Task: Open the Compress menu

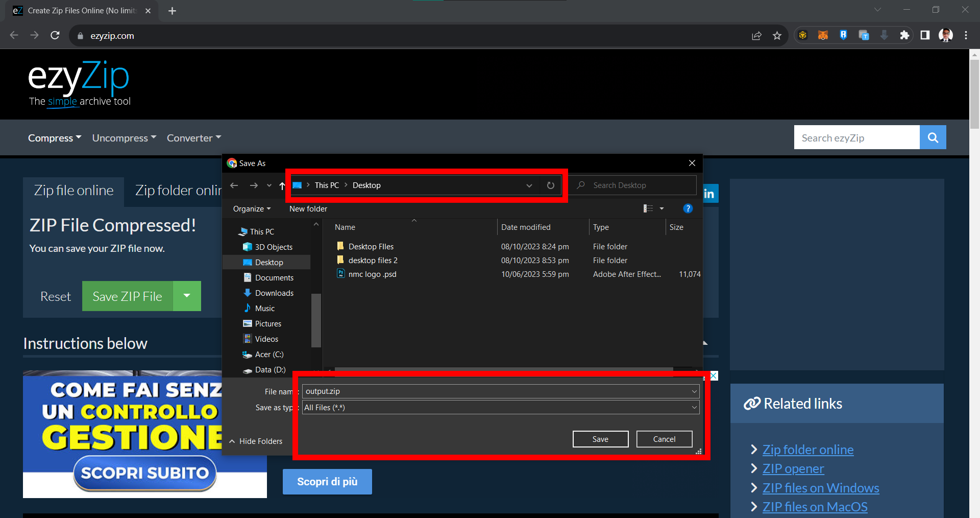Action: 55,138
